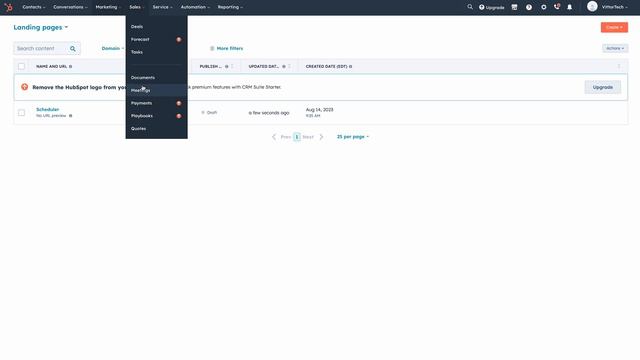Click the info icon beside Publish header
Image resolution: width=640 pixels, height=360 pixels.
pos(227,67)
